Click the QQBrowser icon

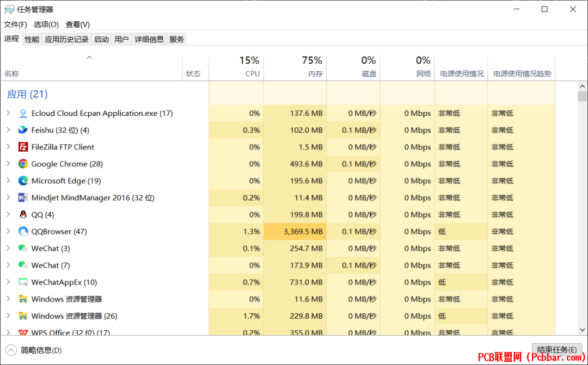pyautogui.click(x=23, y=231)
